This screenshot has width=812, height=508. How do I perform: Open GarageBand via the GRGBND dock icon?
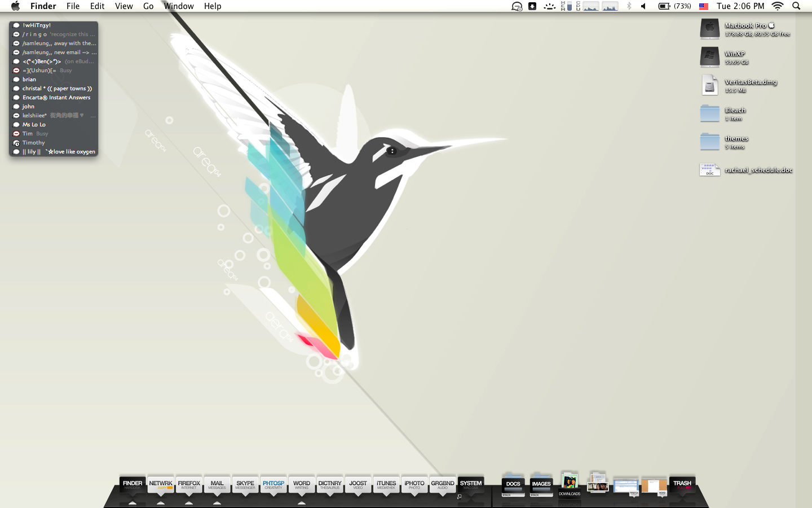tap(443, 485)
